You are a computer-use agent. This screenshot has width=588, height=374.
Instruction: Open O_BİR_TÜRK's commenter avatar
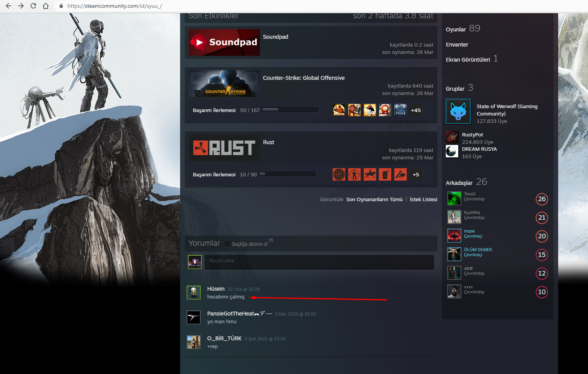coord(194,342)
